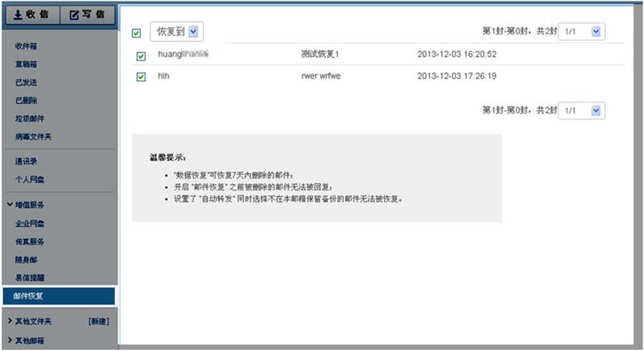Viewport: 644px width, 351px height.
Task: Uncheck the checkbox for the hlh mail row
Action: click(x=141, y=77)
